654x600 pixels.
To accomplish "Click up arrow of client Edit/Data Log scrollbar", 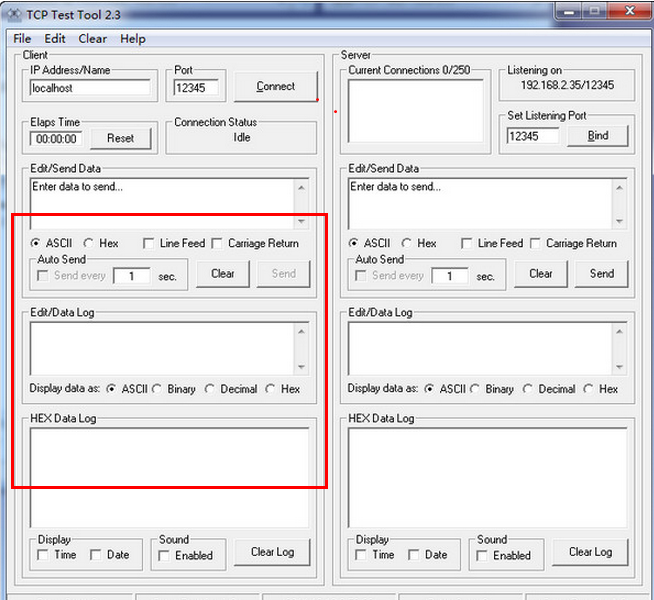I will tap(301, 331).
